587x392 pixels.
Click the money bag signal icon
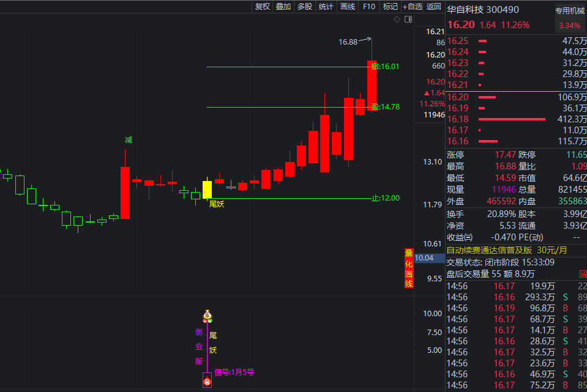pyautogui.click(x=208, y=316)
